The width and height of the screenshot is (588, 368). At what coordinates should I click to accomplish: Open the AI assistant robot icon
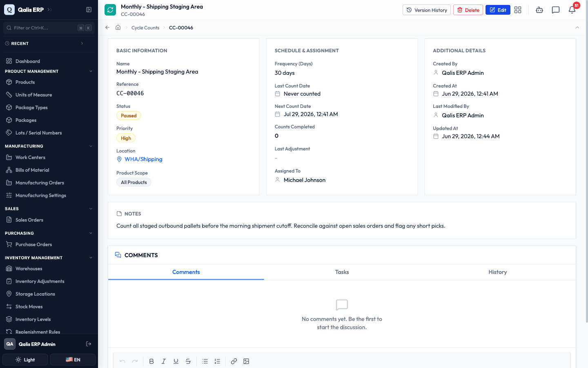539,10
